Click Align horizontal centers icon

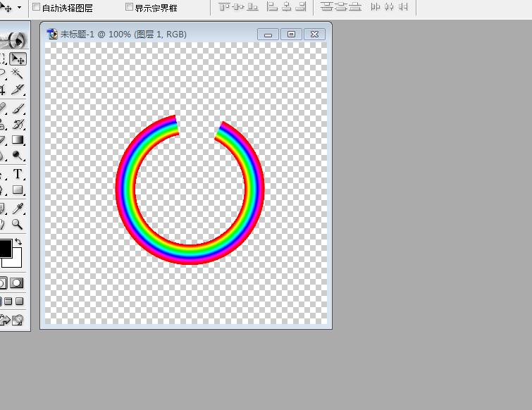286,7
